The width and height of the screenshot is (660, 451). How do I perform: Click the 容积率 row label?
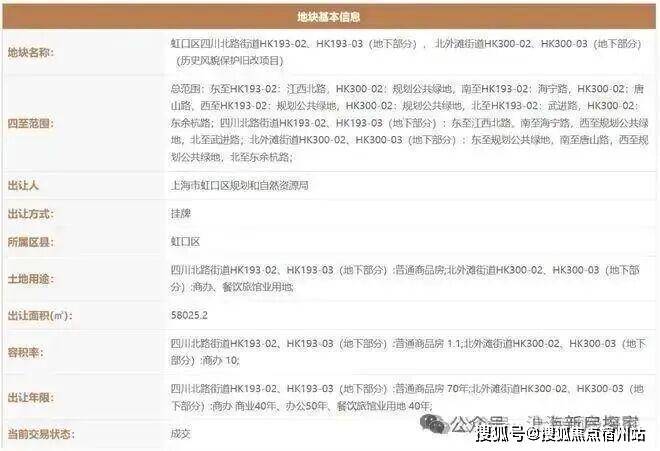click(26, 352)
